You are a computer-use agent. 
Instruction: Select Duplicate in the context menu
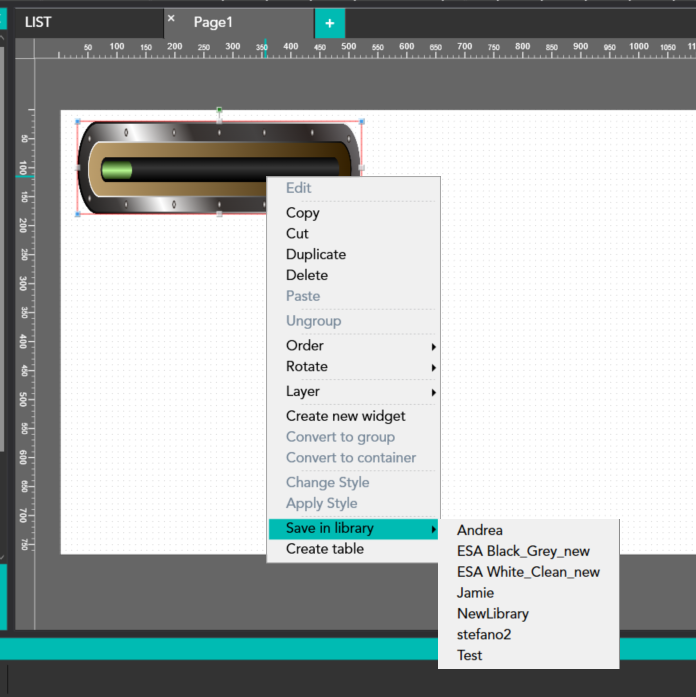click(x=316, y=254)
